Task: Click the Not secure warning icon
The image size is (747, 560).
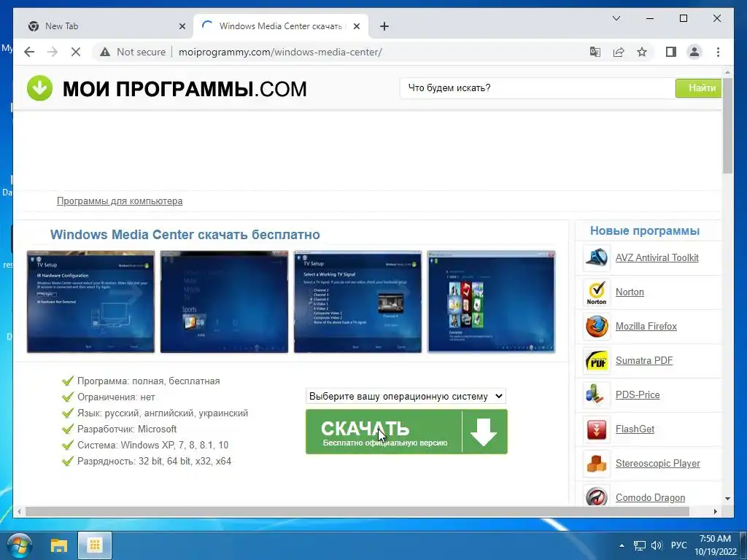Action: tap(105, 52)
